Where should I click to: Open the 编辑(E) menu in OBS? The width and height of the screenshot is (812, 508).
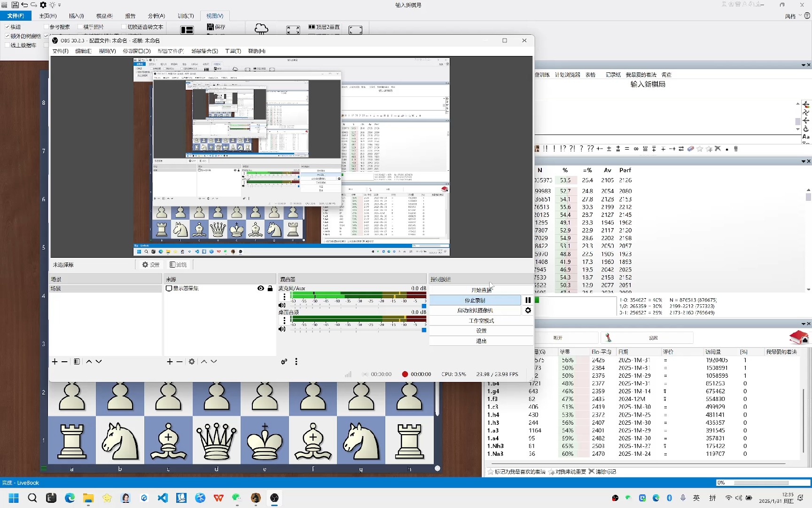[83, 51]
